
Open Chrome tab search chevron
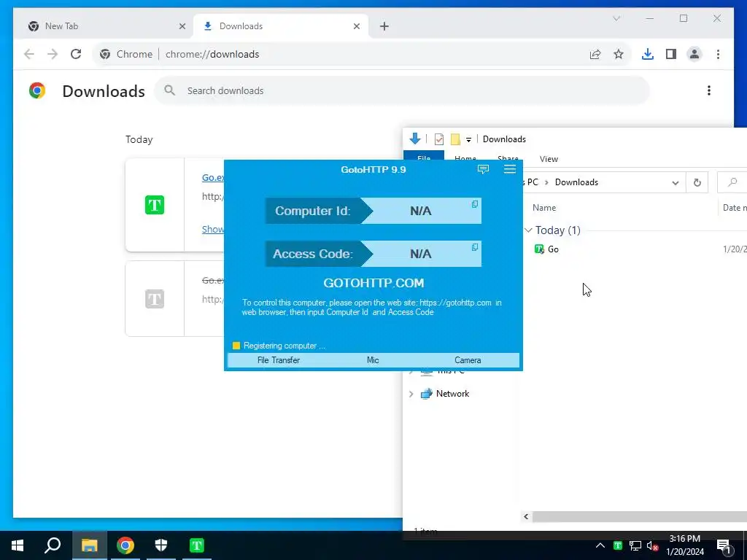pos(616,18)
